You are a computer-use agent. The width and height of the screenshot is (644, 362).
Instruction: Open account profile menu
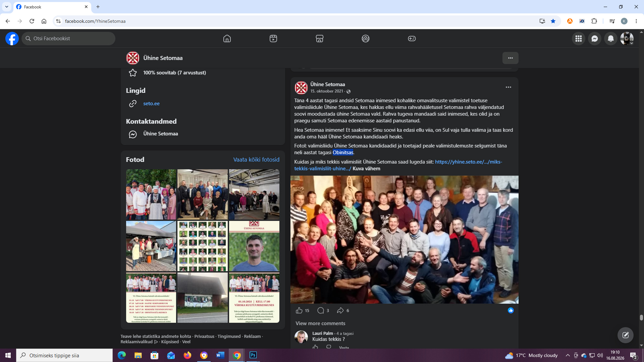pos(627,39)
